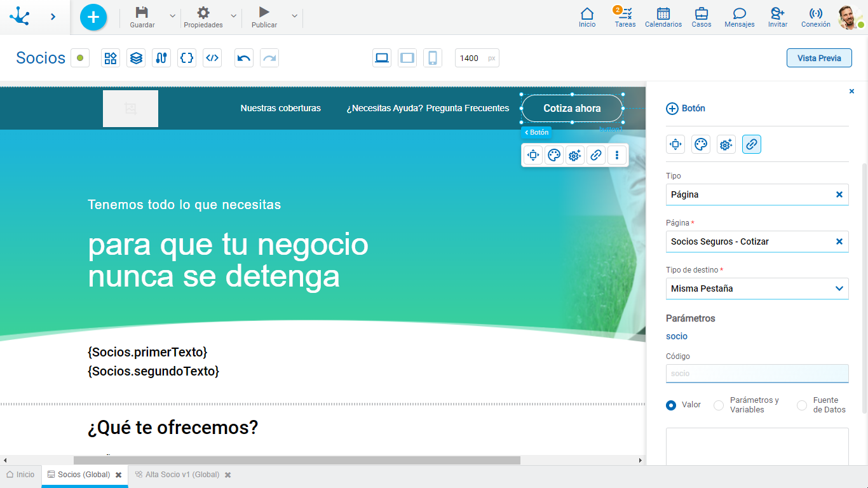Click the Vista Previa button
Screen dimensions: 868x488
[819, 58]
